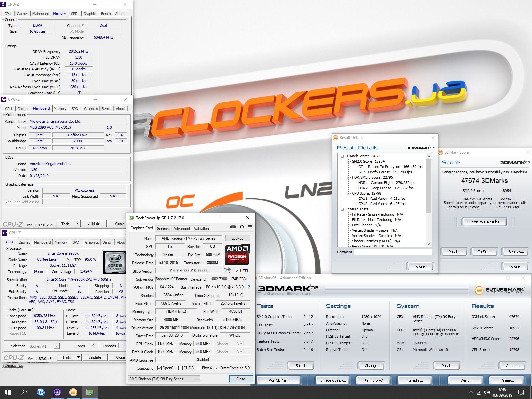Image resolution: width=532 pixels, height=399 pixels.
Task: Open the HWMonitor desktop shortcut
Action: pos(13,366)
